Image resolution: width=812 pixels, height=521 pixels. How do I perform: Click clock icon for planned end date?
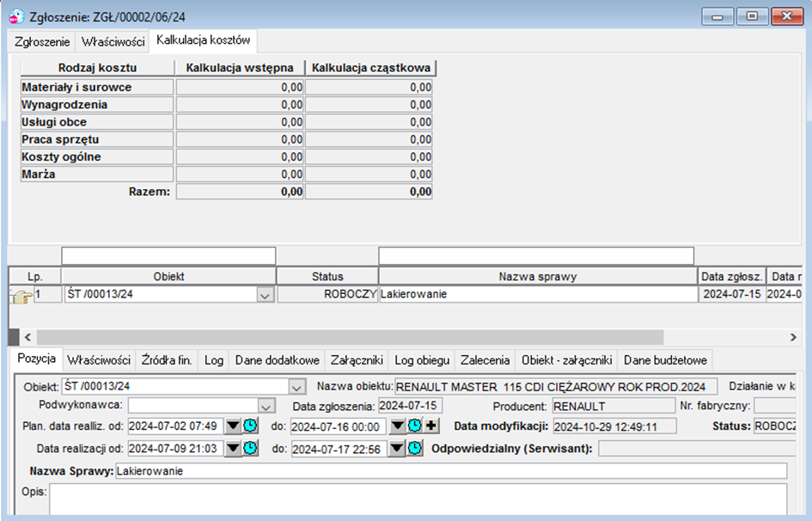coord(414,426)
